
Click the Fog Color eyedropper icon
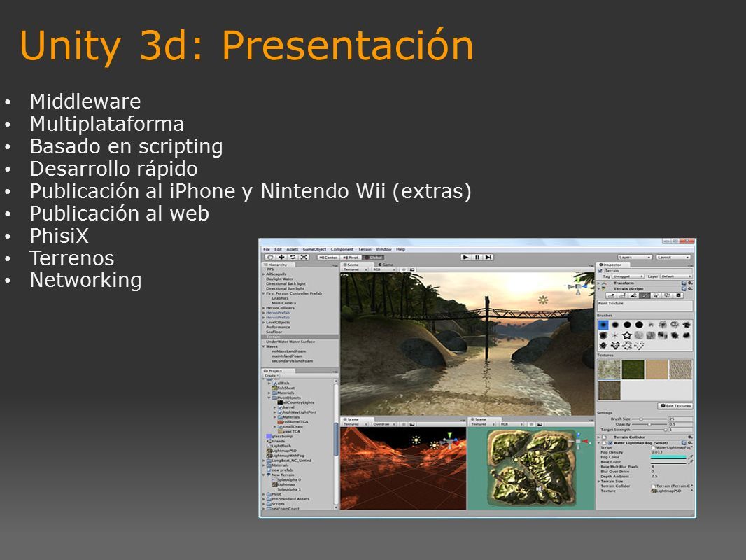coord(690,457)
